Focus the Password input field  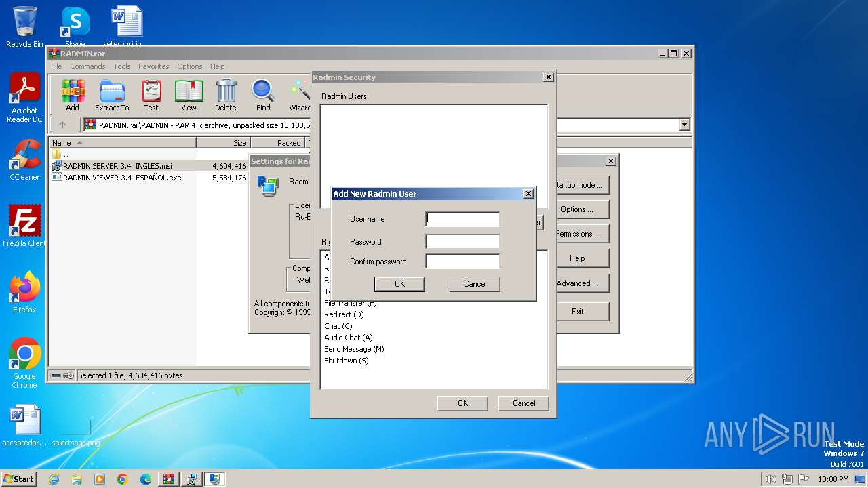(x=462, y=242)
